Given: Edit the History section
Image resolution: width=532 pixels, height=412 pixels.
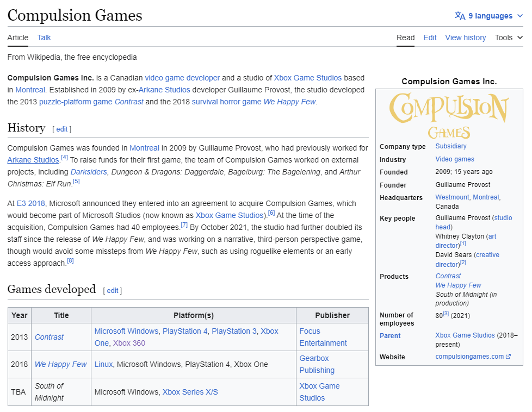Looking at the screenshot, I should pos(62,129).
